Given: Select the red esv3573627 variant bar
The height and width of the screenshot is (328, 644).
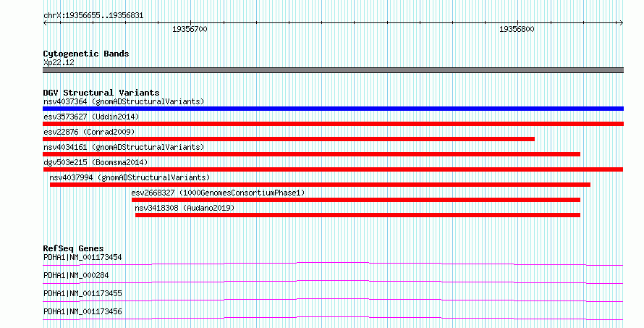Looking at the screenshot, I should (333, 124).
